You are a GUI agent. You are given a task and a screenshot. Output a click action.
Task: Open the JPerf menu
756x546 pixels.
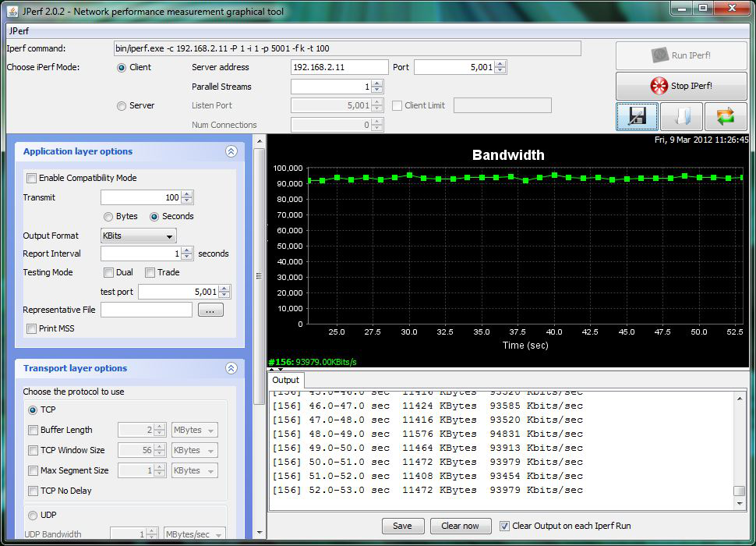tap(17, 31)
